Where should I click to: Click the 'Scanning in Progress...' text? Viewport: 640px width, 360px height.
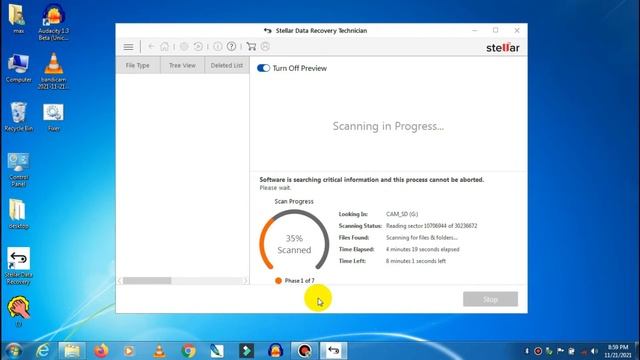pyautogui.click(x=388, y=127)
